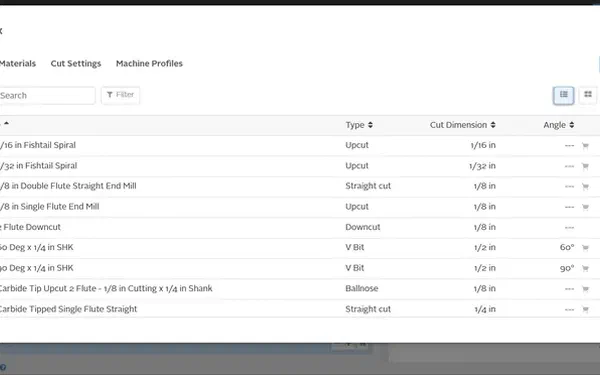Open the Machine Profiles tab
The image size is (600, 375).
tap(149, 64)
